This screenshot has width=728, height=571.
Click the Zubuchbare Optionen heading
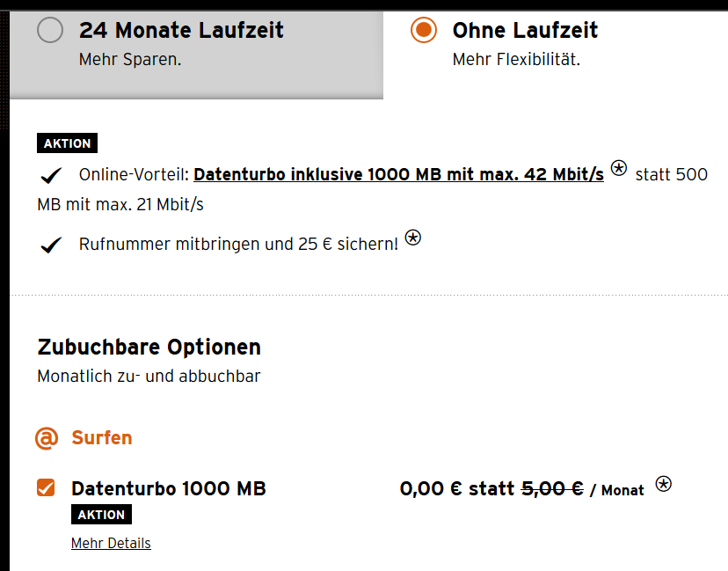(149, 347)
